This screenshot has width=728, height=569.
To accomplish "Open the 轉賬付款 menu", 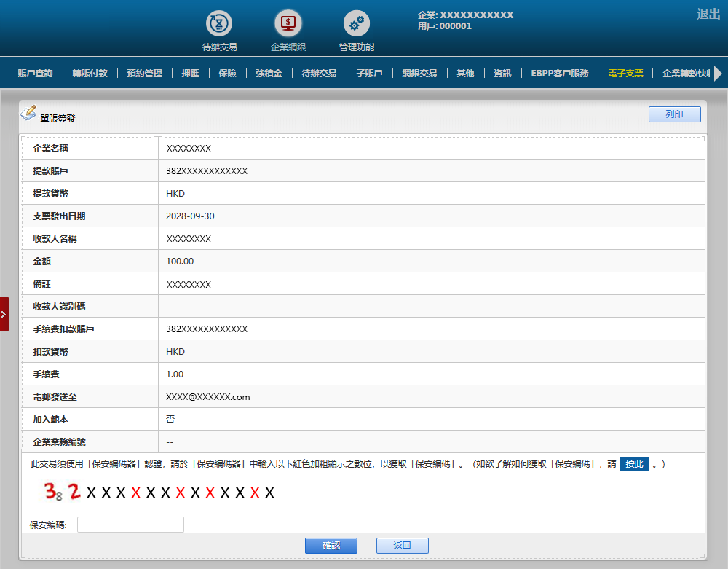I will click(90, 74).
